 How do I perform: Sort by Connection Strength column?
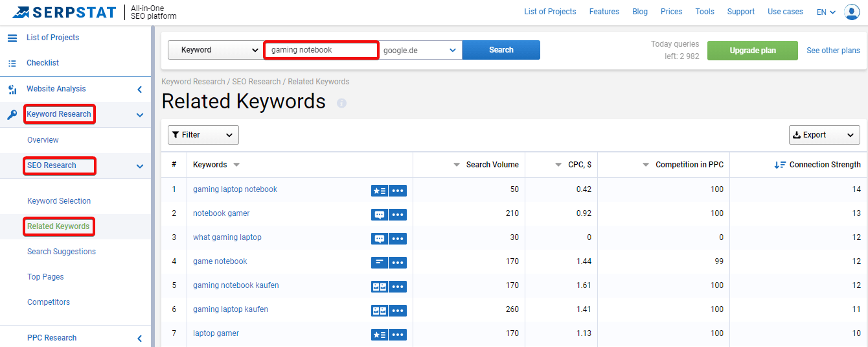click(817, 165)
